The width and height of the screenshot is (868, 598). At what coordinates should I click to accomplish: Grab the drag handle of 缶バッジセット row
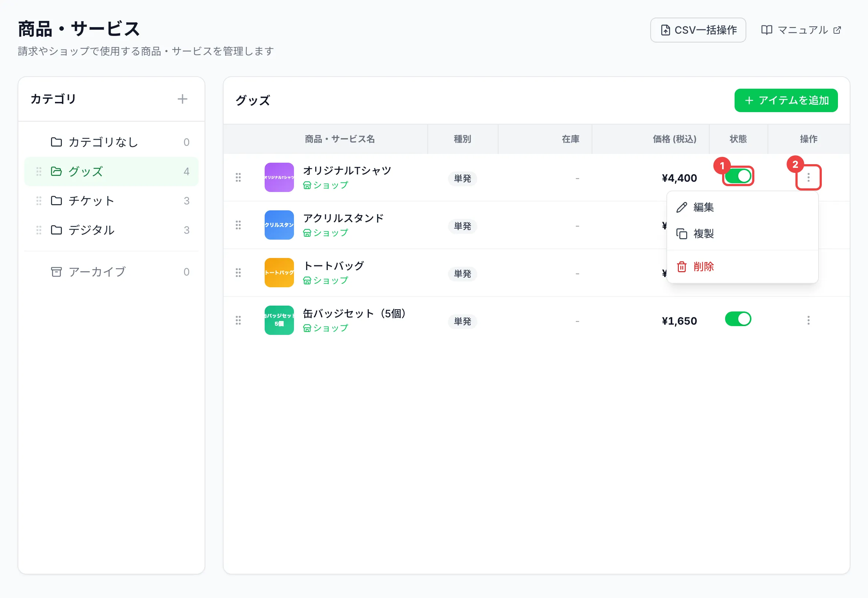(238, 320)
